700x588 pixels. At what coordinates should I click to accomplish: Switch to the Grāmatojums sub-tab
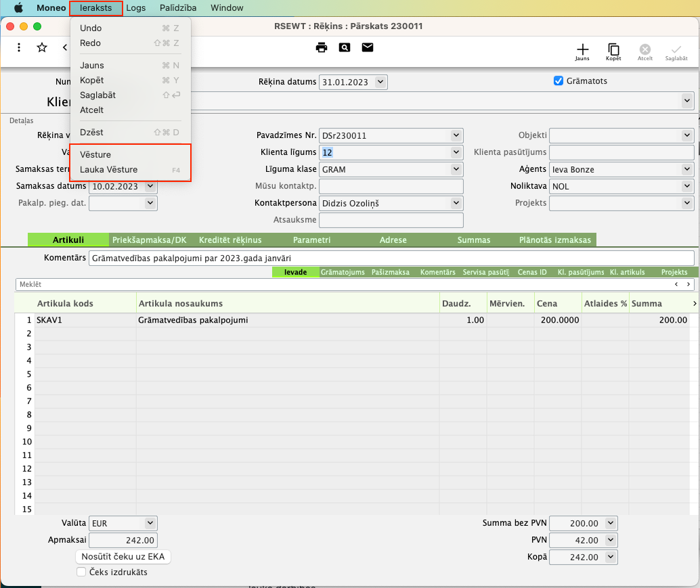(x=343, y=272)
